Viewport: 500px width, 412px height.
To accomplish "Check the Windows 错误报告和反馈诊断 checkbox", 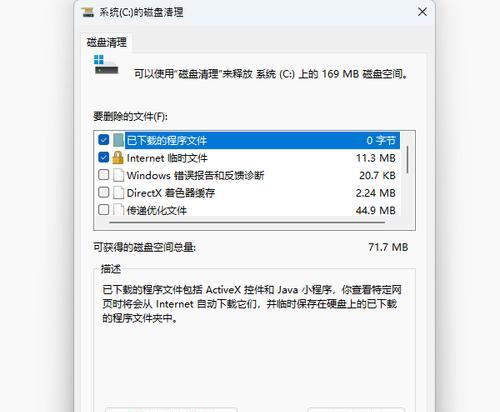I will coord(104,175).
